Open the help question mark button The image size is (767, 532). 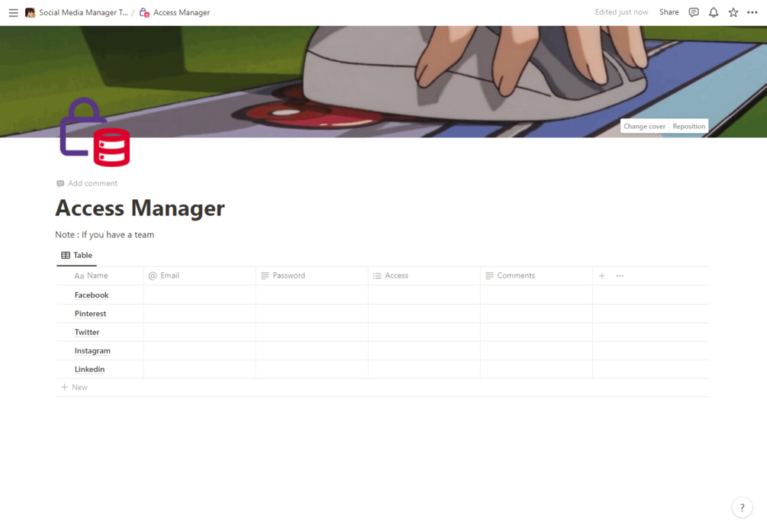pos(742,508)
